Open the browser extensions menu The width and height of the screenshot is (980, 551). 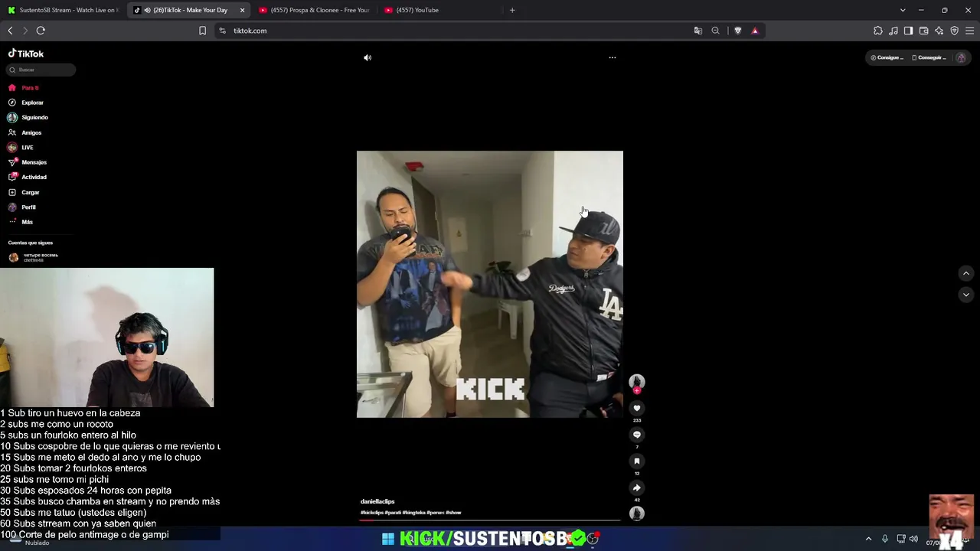click(x=878, y=31)
